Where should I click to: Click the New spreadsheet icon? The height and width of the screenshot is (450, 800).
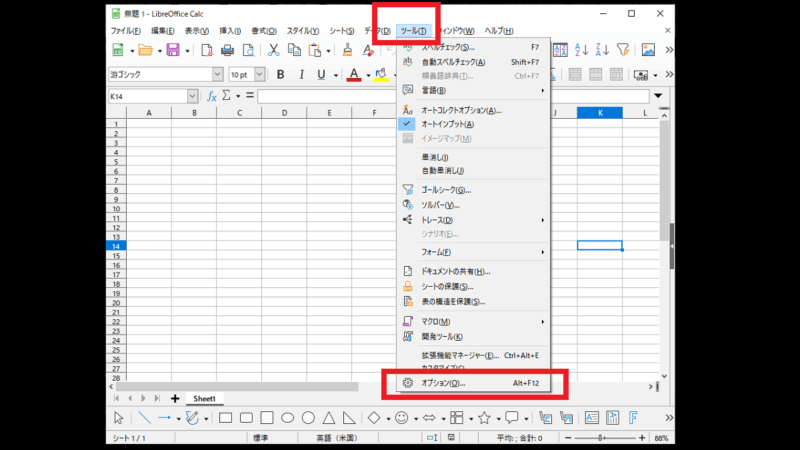pyautogui.click(x=118, y=50)
